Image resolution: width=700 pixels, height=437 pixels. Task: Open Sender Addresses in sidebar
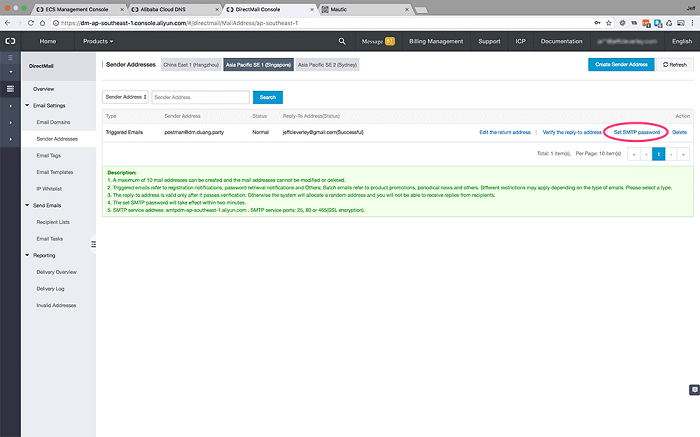57,139
